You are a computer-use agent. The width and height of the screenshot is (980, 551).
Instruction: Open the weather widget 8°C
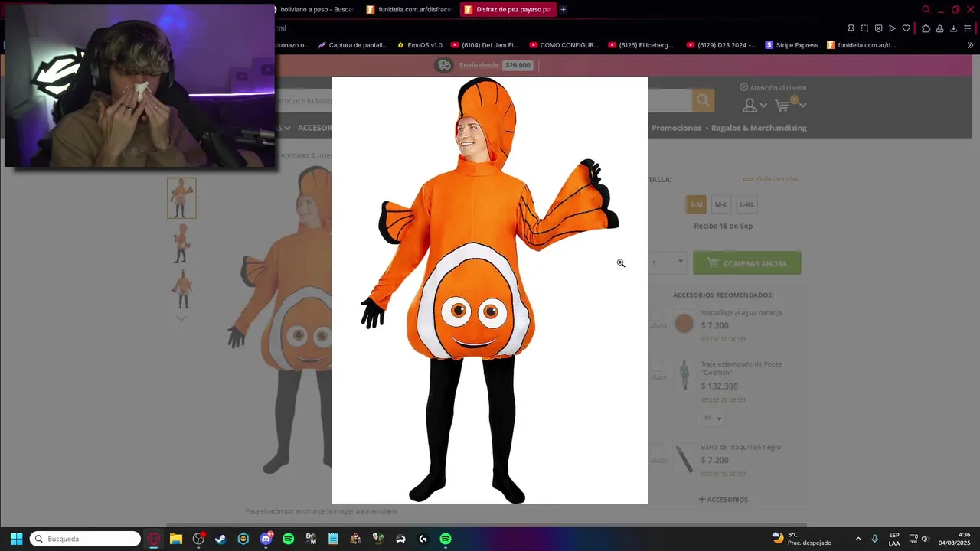[x=802, y=539]
